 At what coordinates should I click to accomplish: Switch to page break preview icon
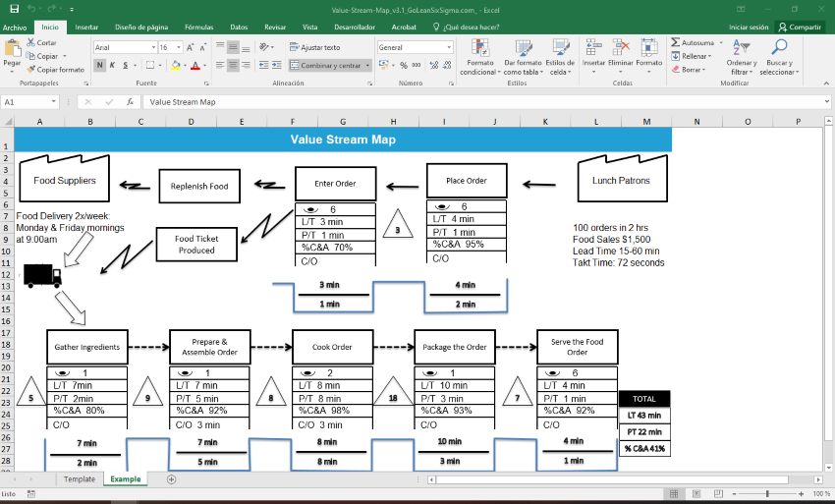[x=718, y=494]
